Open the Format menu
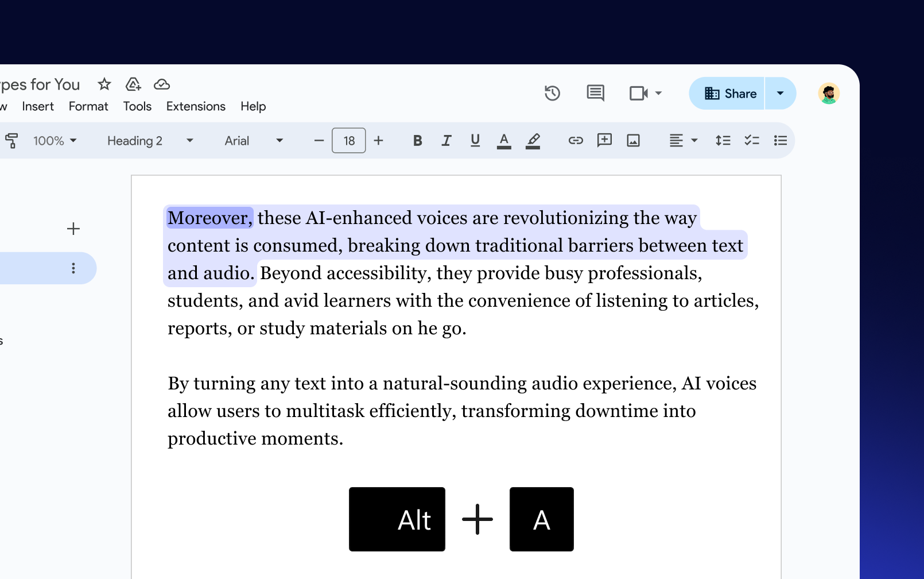This screenshot has width=924, height=579. pos(88,106)
